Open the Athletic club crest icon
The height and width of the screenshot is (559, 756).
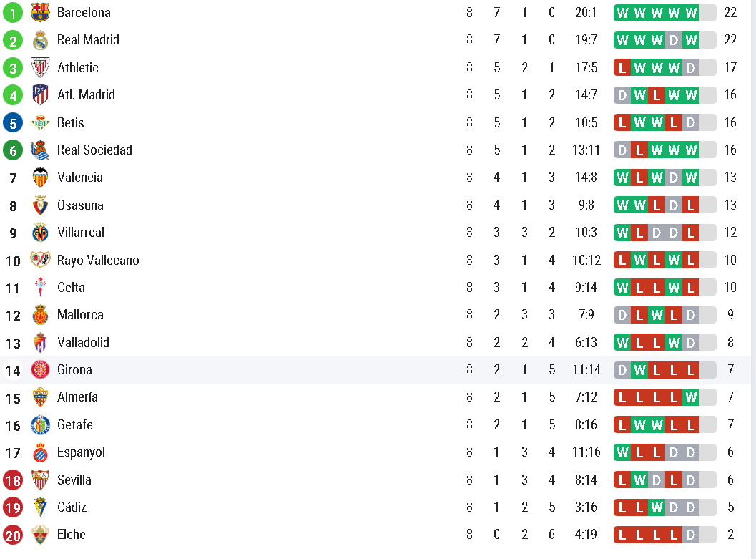(40, 67)
